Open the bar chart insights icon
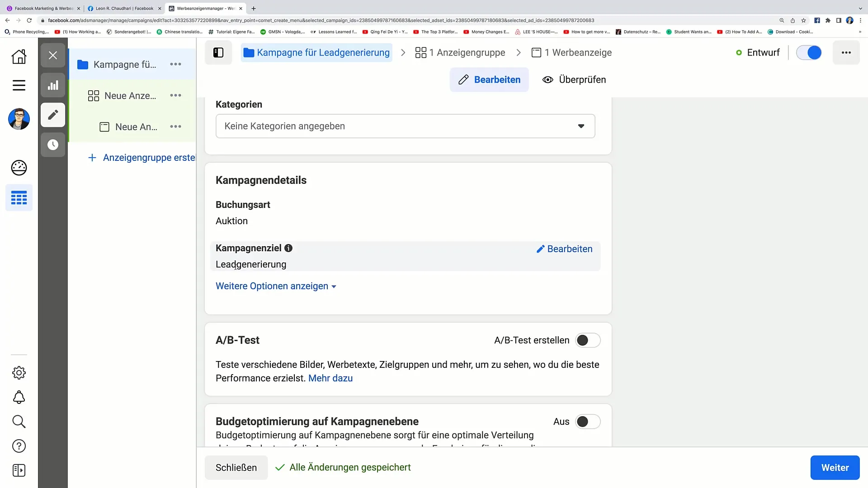868x488 pixels. coord(53,85)
